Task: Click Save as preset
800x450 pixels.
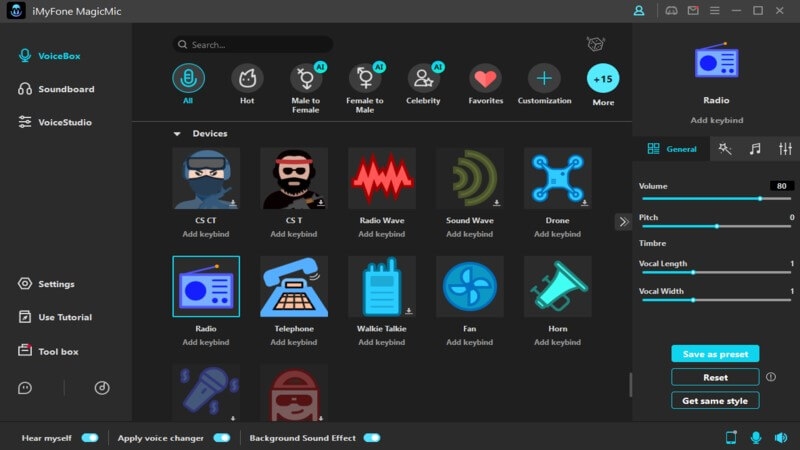Action: (715, 354)
